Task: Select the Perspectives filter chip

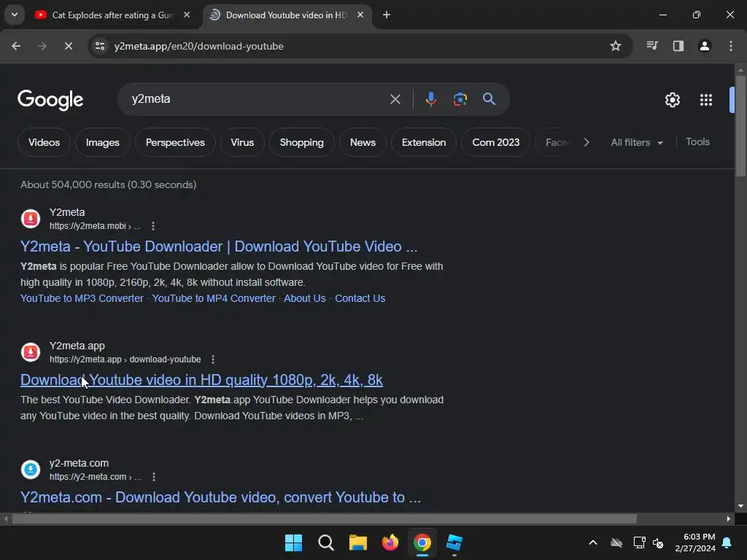Action: pyautogui.click(x=175, y=142)
